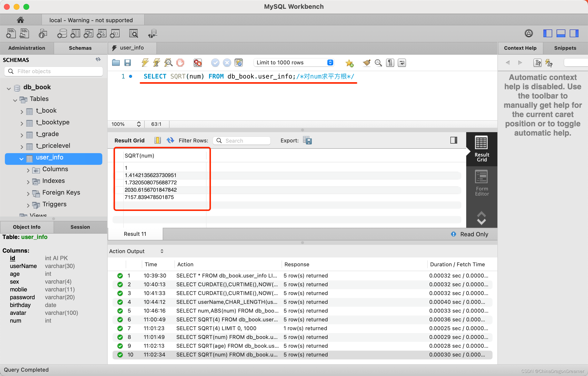
Task: Toggle word wrapping in editor
Action: pyautogui.click(x=402, y=63)
